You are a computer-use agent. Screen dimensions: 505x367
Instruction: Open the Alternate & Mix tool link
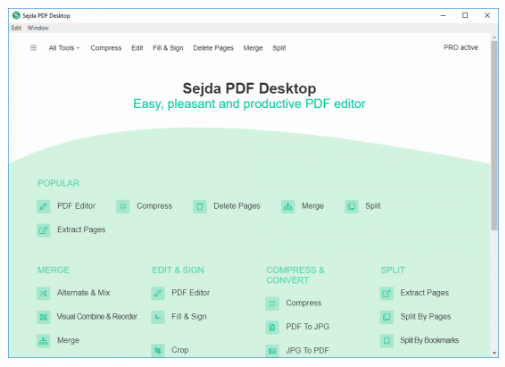[84, 293]
